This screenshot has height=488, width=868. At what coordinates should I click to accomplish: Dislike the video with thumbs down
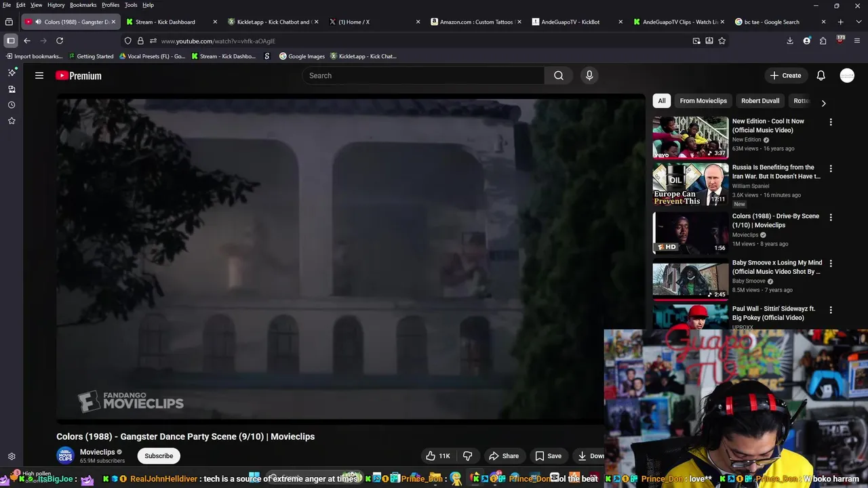[467, 456]
